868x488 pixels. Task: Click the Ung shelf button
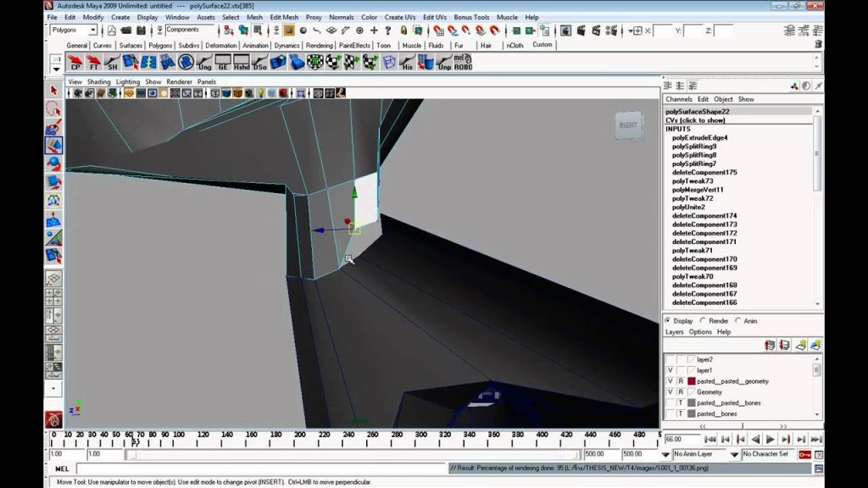point(204,62)
